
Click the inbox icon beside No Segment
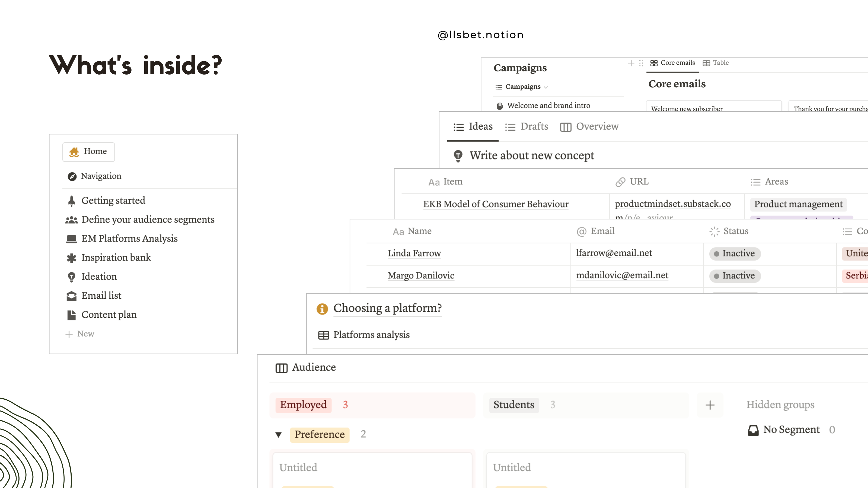753,430
